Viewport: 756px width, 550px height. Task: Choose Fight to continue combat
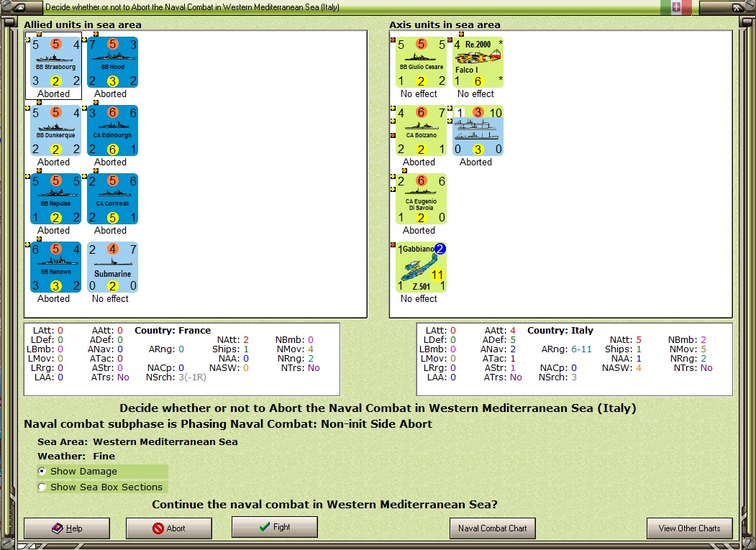[275, 527]
